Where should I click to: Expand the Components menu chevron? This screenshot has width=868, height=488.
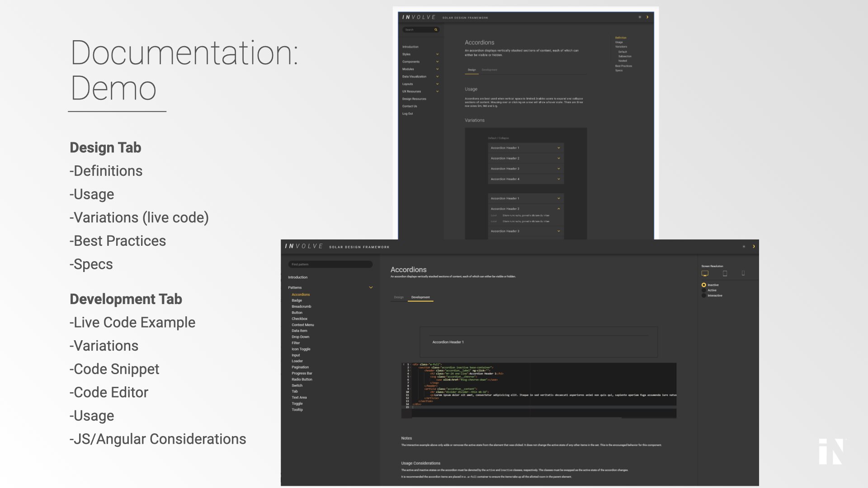[437, 61]
